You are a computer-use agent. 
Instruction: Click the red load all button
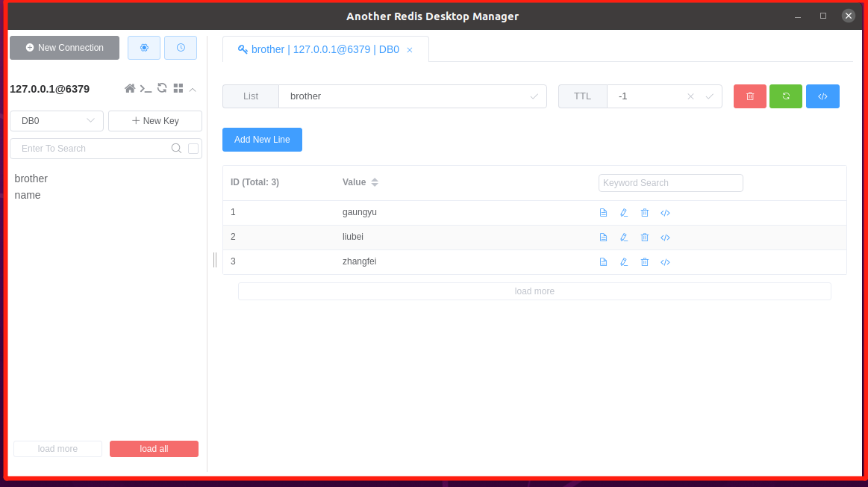click(154, 449)
